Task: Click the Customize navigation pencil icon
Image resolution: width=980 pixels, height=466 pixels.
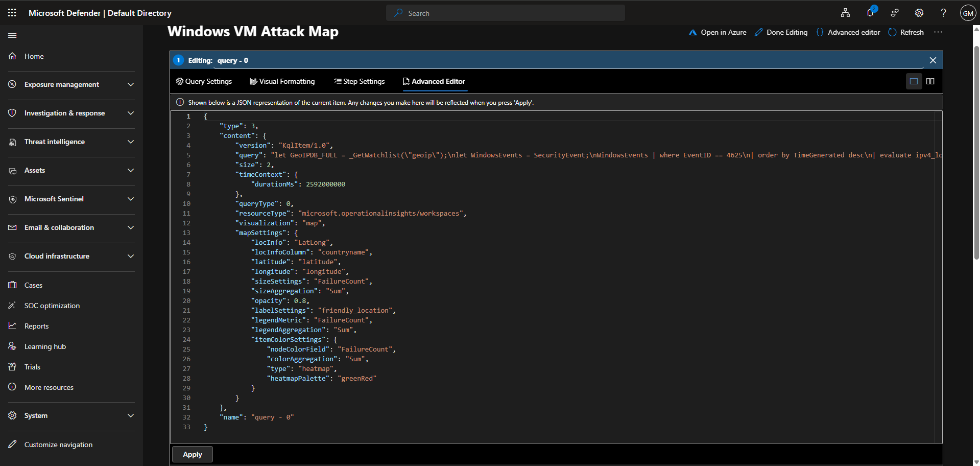Action: [12, 445]
